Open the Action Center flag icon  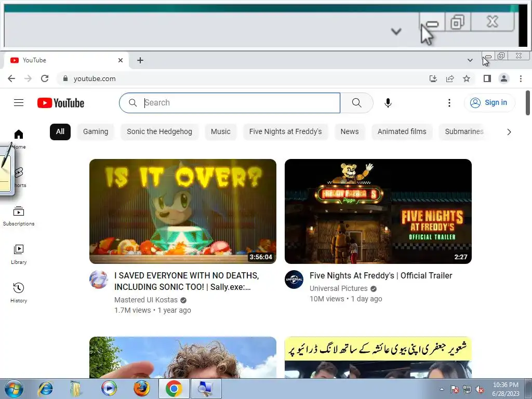coord(455,390)
